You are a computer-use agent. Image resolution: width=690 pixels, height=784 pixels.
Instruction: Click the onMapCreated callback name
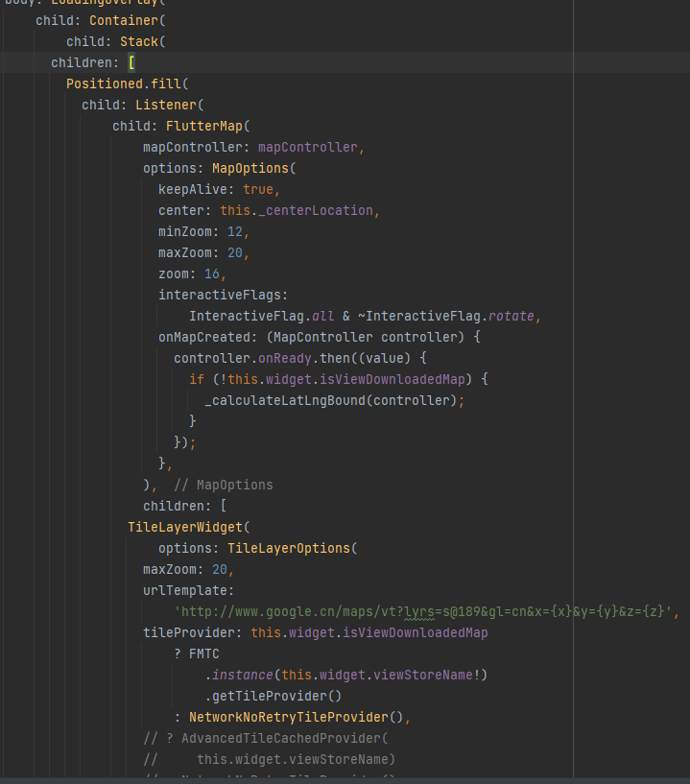204,337
